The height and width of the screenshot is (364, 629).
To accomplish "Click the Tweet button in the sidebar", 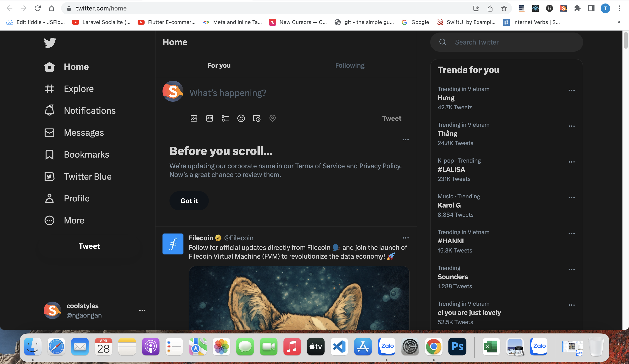I will [89, 246].
